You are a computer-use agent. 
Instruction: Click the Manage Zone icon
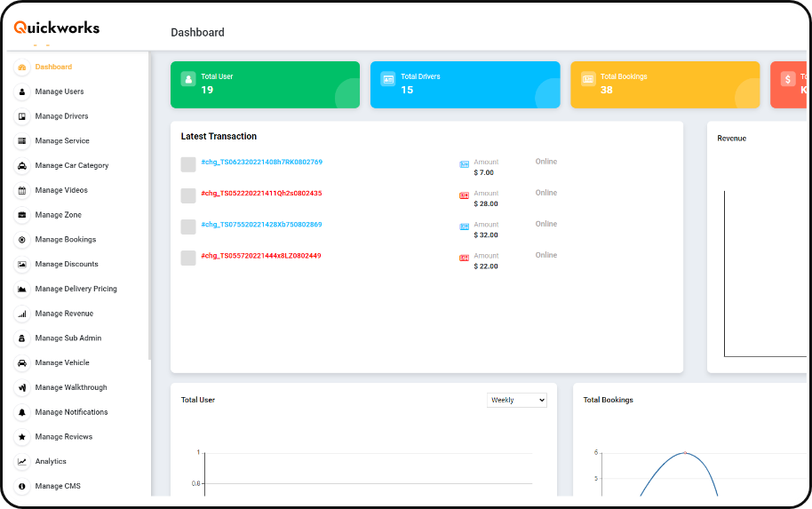click(21, 215)
